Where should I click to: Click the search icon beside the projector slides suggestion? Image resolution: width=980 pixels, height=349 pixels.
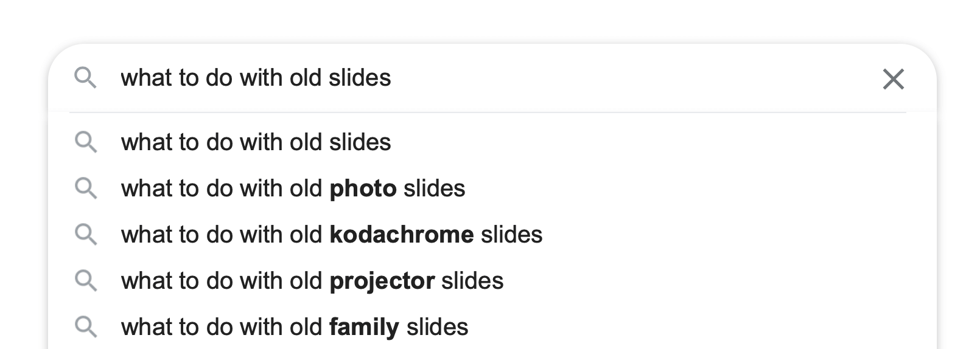[x=85, y=281]
